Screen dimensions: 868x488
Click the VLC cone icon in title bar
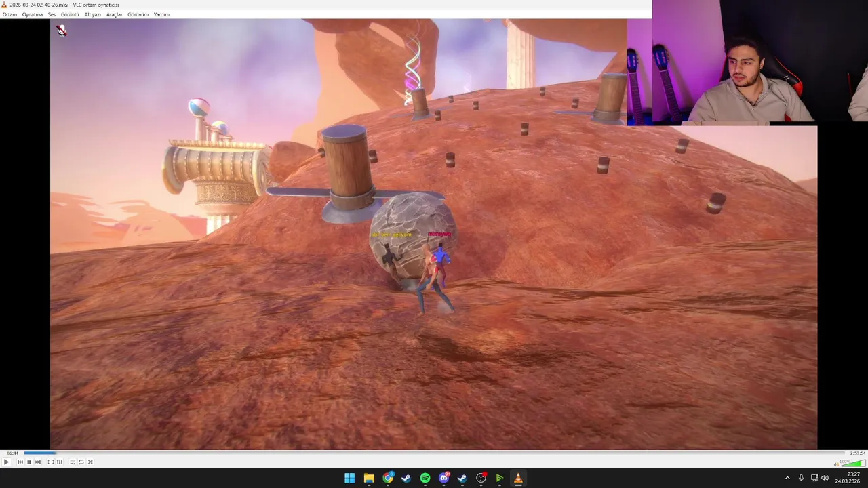click(x=5, y=5)
